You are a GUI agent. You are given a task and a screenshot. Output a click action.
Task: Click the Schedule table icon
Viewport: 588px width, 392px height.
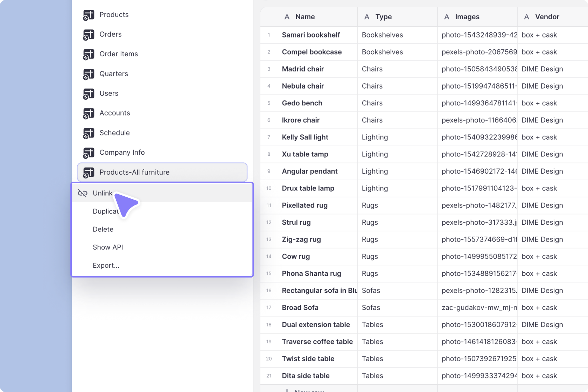pyautogui.click(x=89, y=133)
